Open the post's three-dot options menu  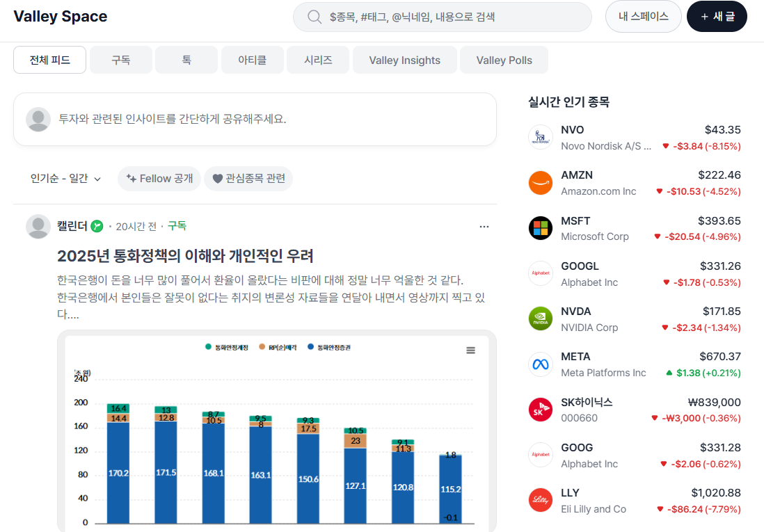point(484,227)
